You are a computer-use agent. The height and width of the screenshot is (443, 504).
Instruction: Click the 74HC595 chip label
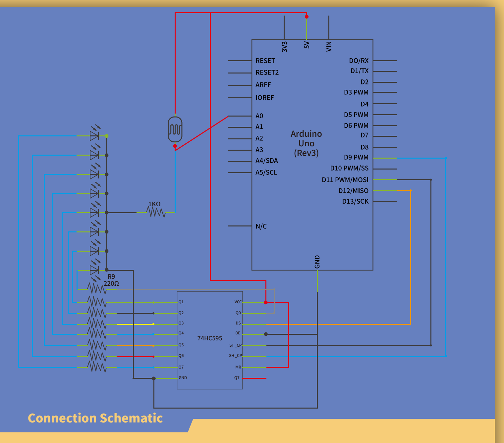[x=210, y=338]
